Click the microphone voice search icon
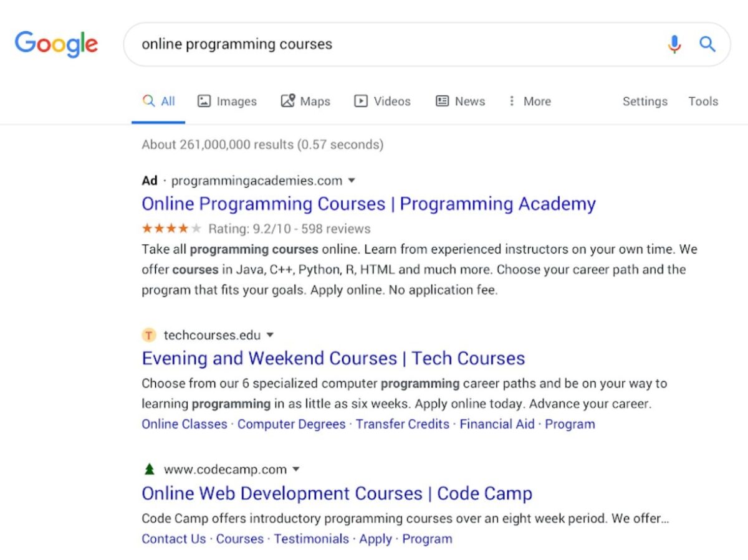Image resolution: width=748 pixels, height=560 pixels. point(674,44)
